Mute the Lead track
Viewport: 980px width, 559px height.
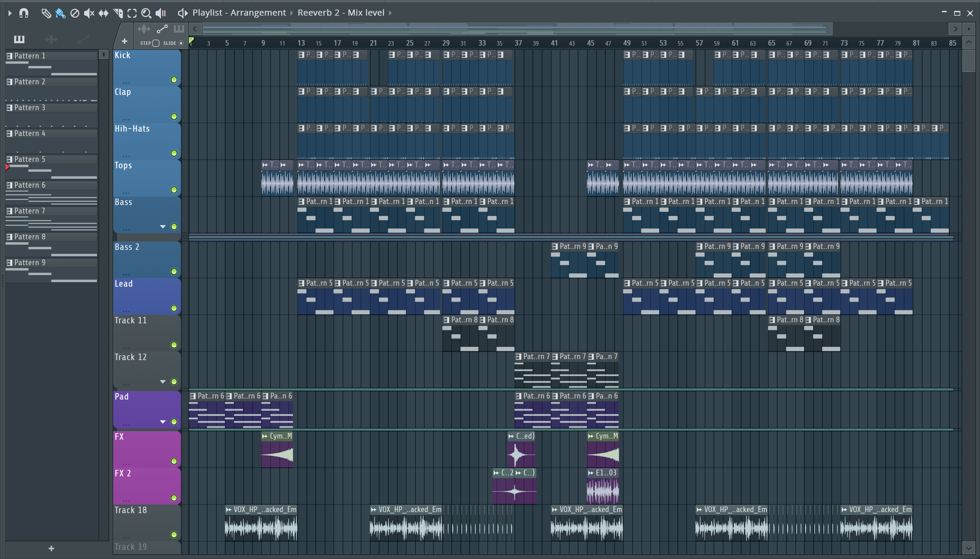point(174,308)
